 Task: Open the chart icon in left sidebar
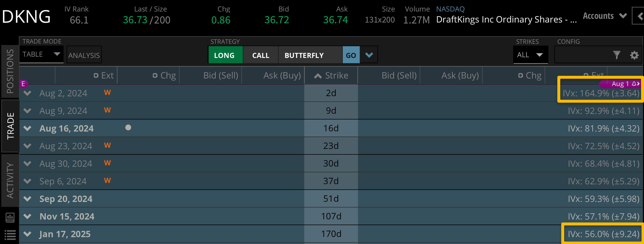10,218
